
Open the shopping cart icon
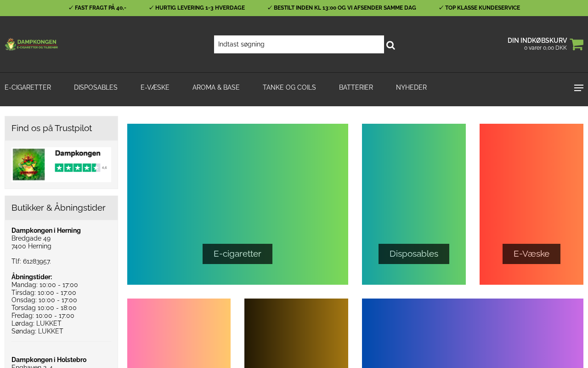[577, 45]
